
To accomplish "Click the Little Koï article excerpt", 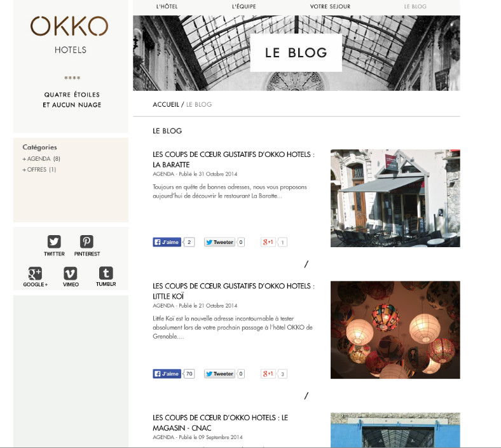I will click(233, 327).
